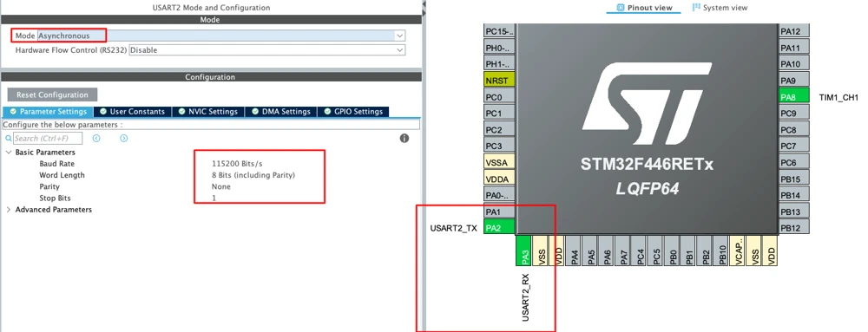Click the PH1 pin
Screen dimensions: 868x332
tap(499, 64)
